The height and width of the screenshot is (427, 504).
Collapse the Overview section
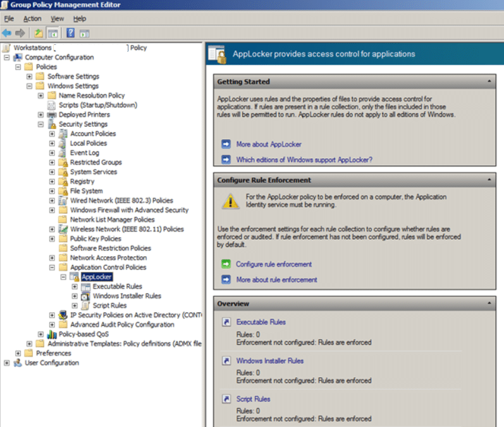[x=489, y=303]
